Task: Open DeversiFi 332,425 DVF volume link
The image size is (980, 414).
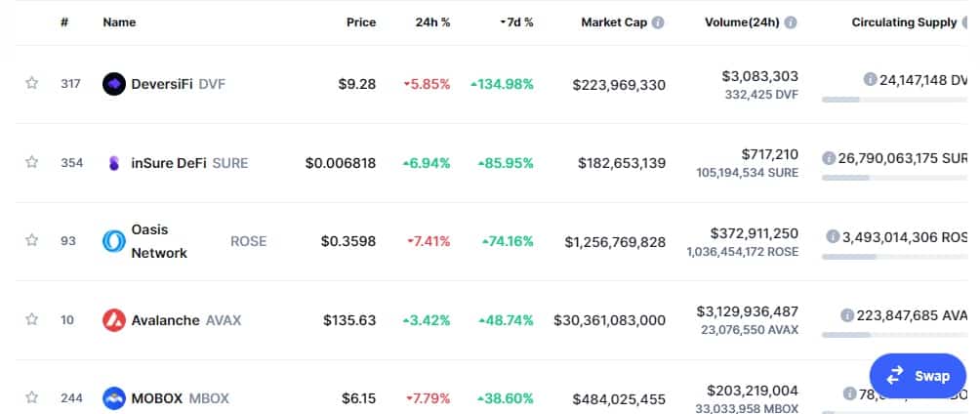Action: 761,95
